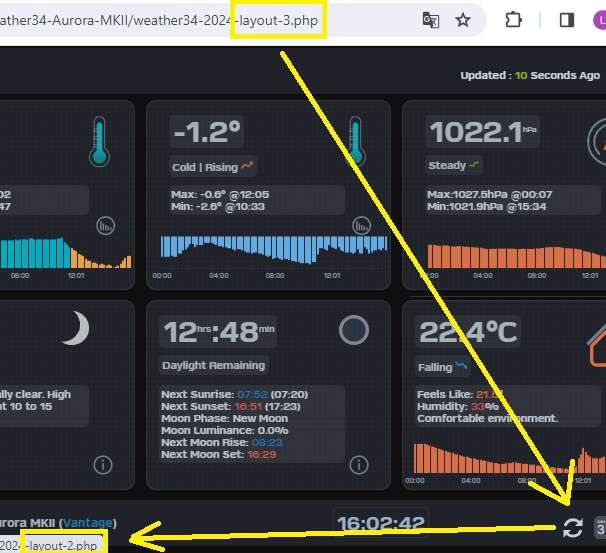
Task: Click the crescent moon icon
Action: 76,328
